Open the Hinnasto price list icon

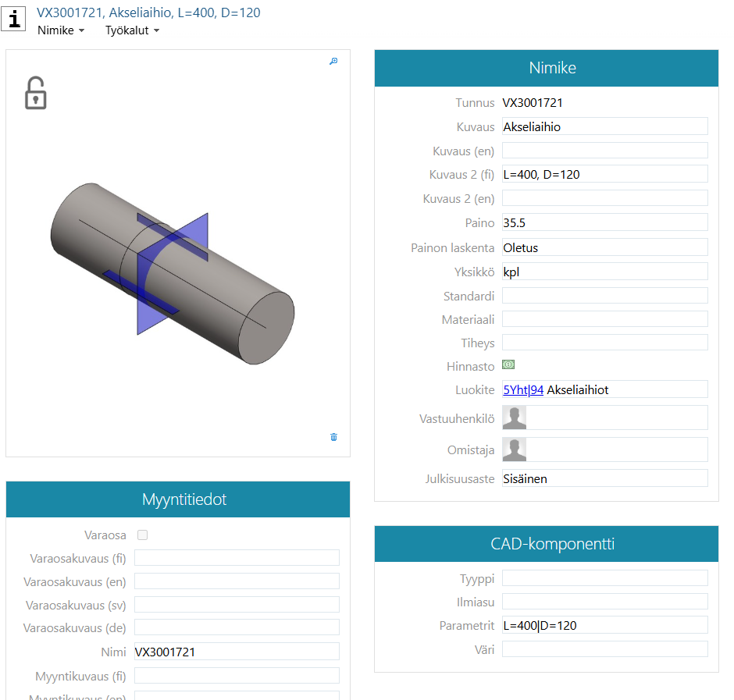[508, 364]
